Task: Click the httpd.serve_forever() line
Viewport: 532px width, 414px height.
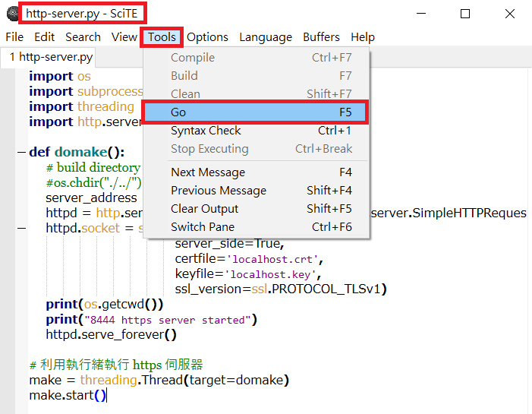Action: (112, 335)
